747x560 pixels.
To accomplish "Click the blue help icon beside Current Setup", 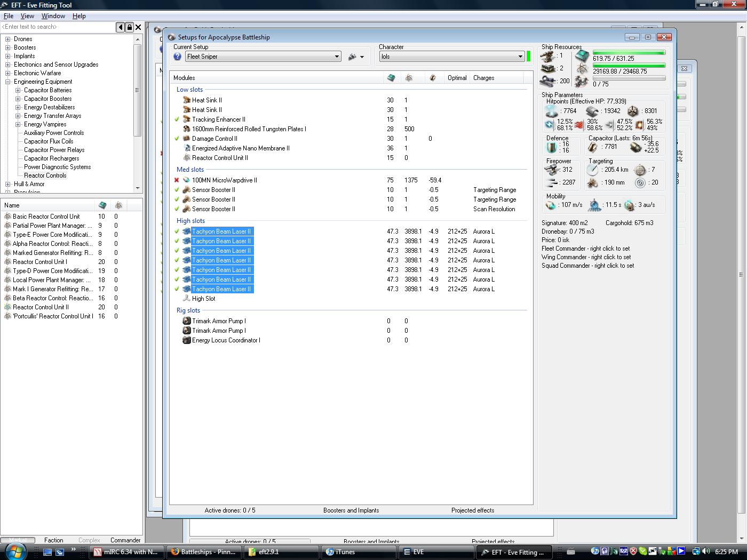I will [178, 57].
